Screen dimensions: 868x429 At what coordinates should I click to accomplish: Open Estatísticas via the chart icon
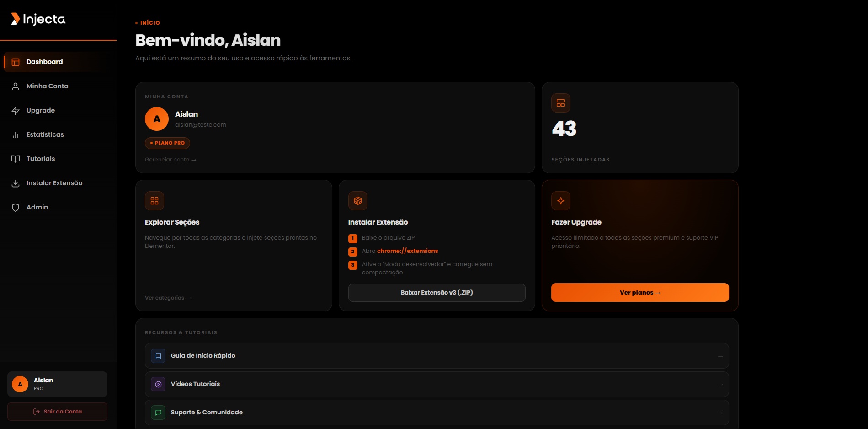click(x=16, y=134)
